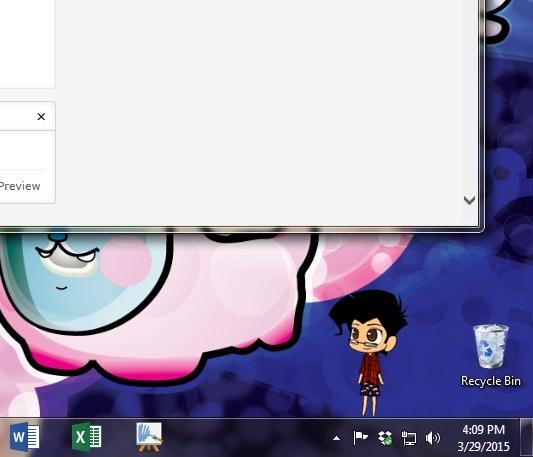Click the Preview label in the panel
This screenshot has width=533, height=457.
point(20,186)
